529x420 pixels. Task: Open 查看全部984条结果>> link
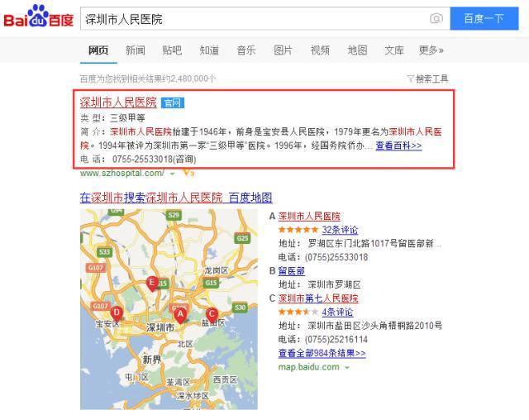coord(322,353)
